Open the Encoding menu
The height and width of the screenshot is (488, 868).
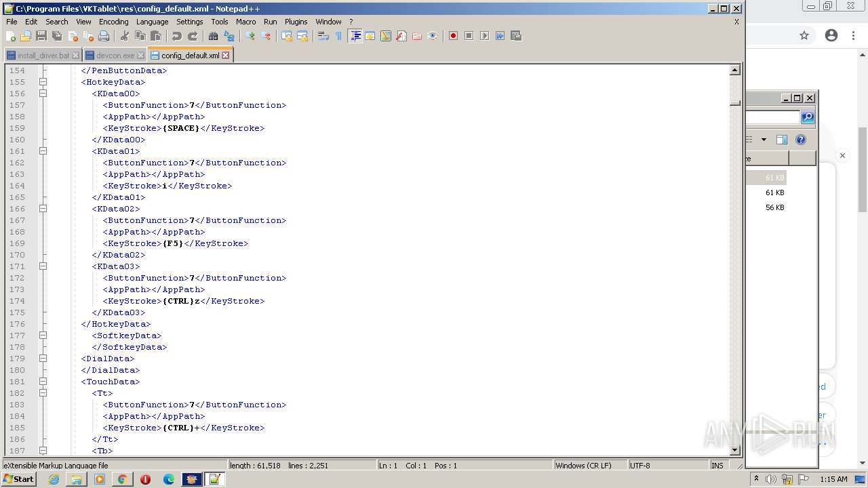[x=113, y=22]
